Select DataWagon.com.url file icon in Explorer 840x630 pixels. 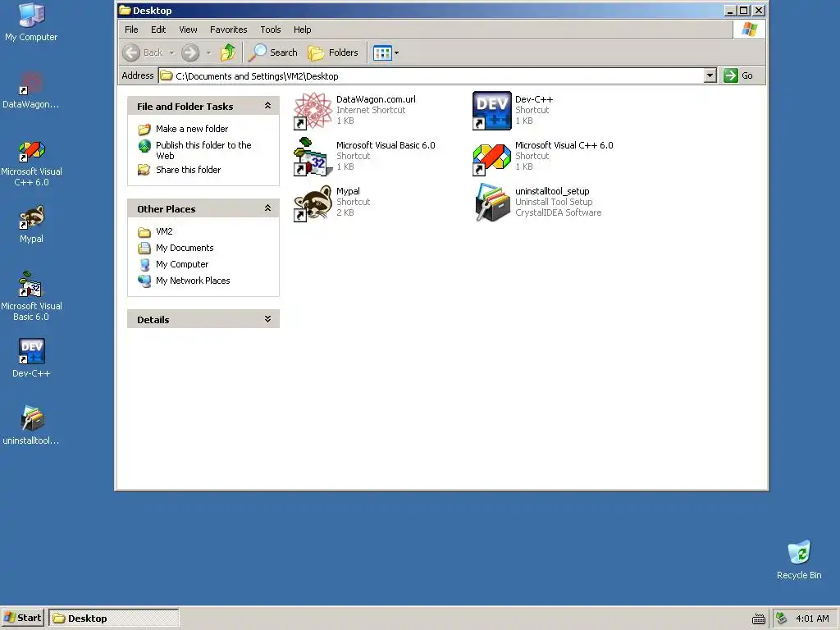[313, 111]
